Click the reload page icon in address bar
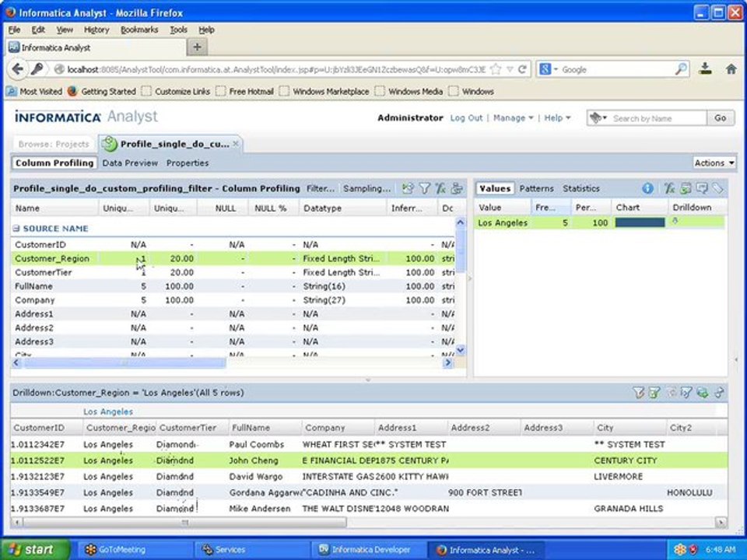The image size is (747, 560). pos(522,69)
